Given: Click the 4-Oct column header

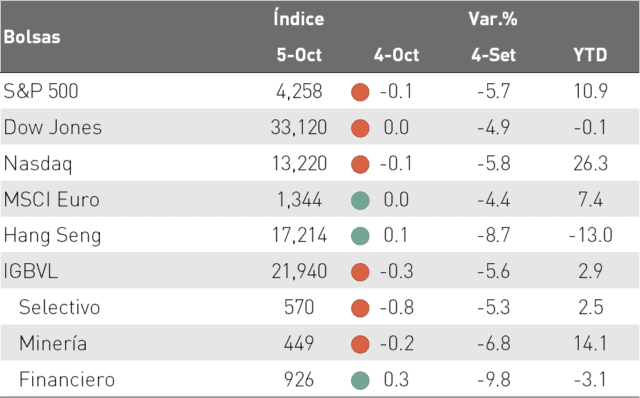Looking at the screenshot, I should 396,55.
